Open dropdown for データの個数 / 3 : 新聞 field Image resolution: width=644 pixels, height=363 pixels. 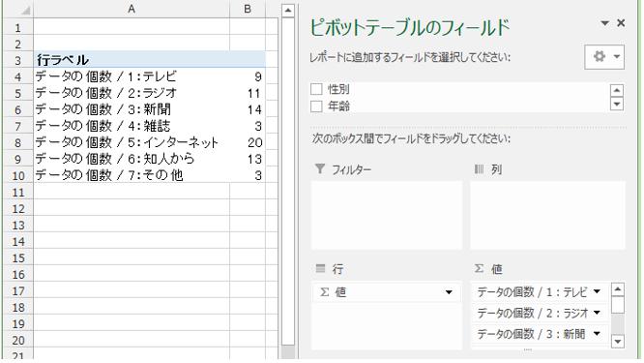[597, 333]
